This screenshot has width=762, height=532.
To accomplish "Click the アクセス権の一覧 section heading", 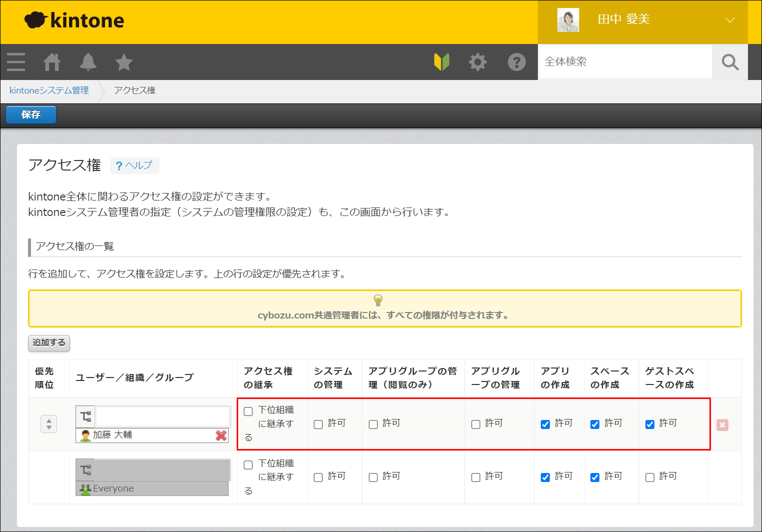I will tap(75, 246).
